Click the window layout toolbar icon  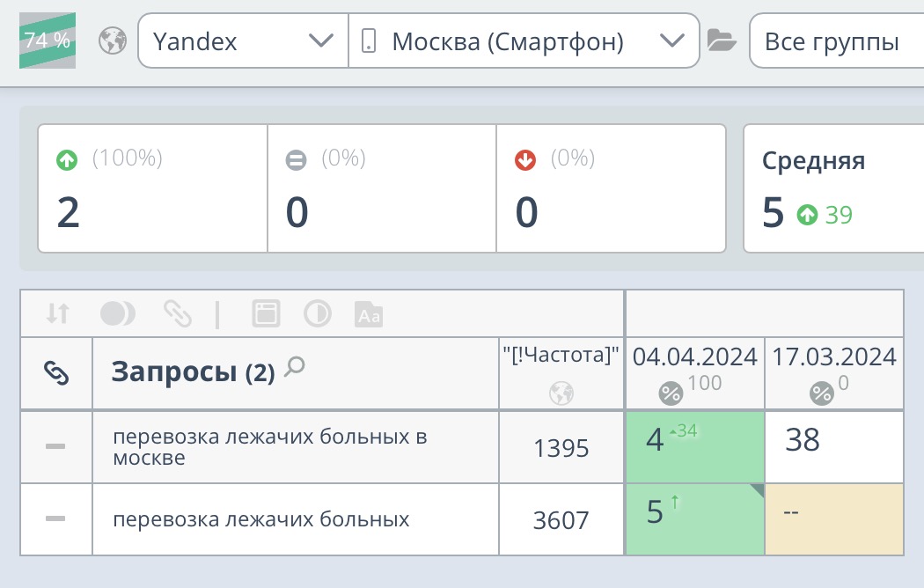(266, 313)
